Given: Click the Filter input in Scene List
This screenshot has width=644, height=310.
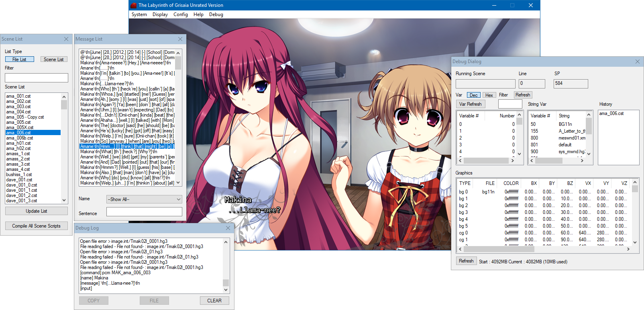Looking at the screenshot, I should coord(37,78).
